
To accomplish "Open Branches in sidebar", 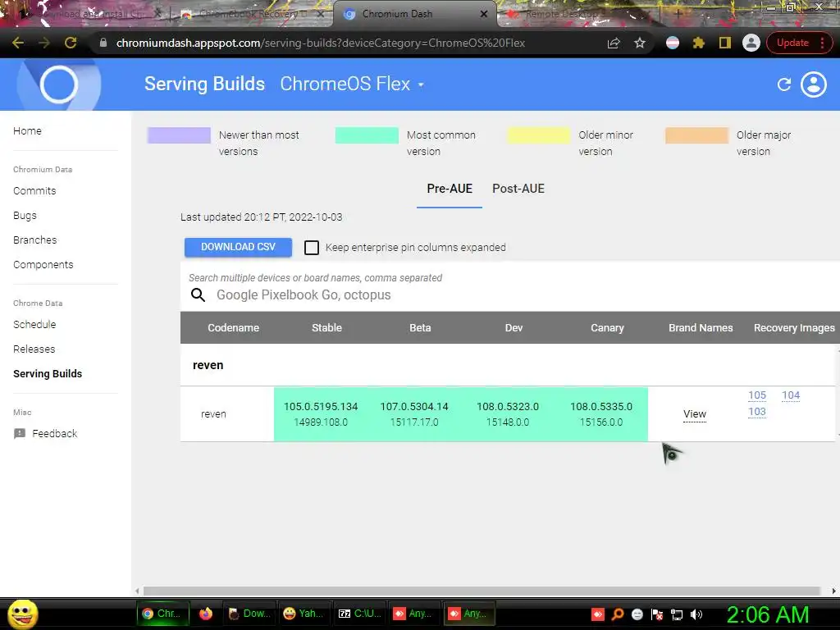I will (34, 240).
